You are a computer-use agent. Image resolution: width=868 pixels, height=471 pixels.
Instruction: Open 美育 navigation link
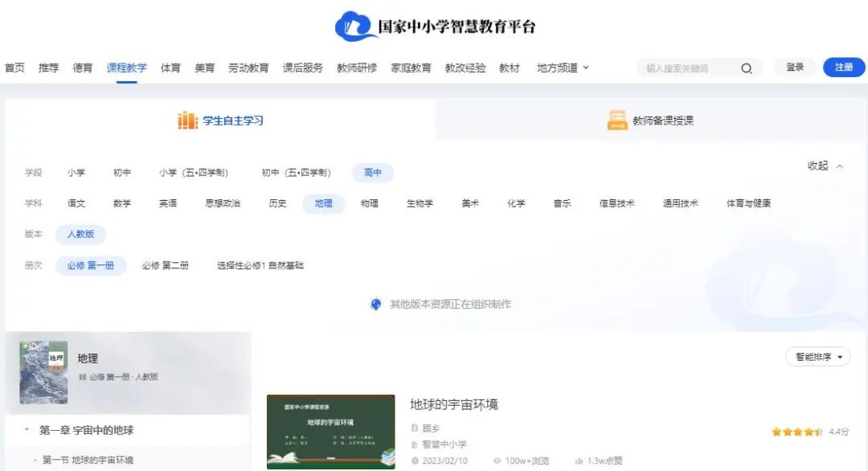click(x=205, y=68)
